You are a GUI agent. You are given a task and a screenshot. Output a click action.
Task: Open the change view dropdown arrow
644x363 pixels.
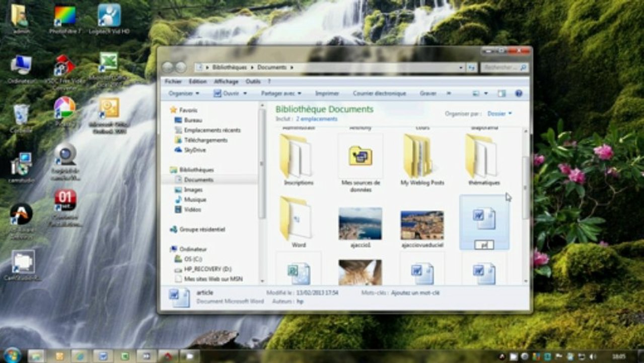pos(486,93)
